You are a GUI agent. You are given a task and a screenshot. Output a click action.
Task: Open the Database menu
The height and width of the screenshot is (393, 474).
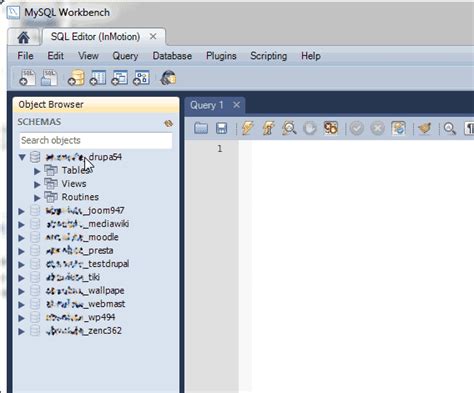click(x=172, y=56)
